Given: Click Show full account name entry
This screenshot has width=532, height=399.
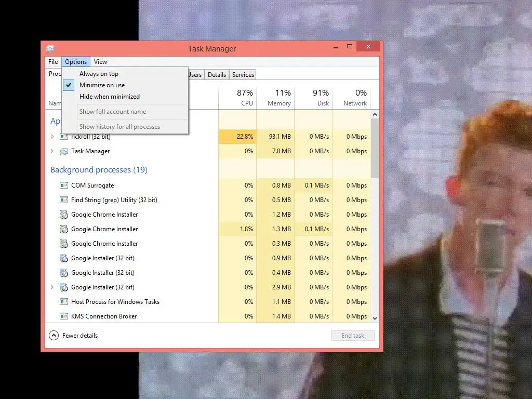Looking at the screenshot, I should tap(125, 112).
